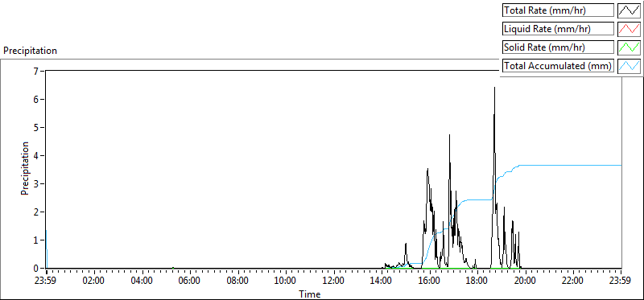Viewport: 644px width, 300px height.
Task: Click the 04:00 time axis label
Action: click(x=142, y=282)
